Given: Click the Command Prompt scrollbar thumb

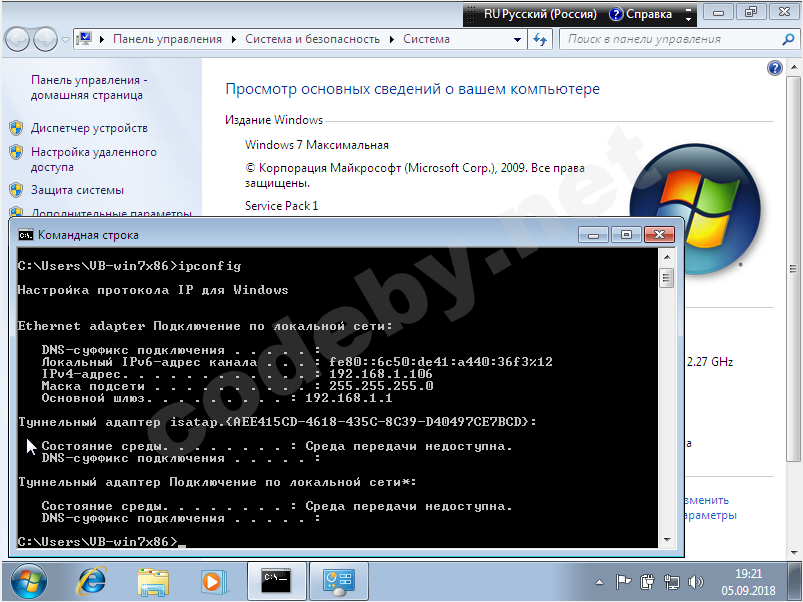Looking at the screenshot, I should click(666, 278).
